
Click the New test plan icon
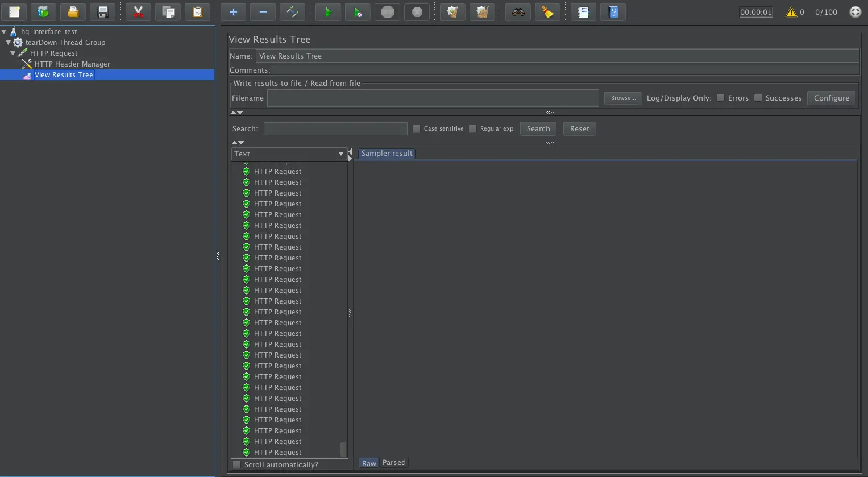click(14, 12)
